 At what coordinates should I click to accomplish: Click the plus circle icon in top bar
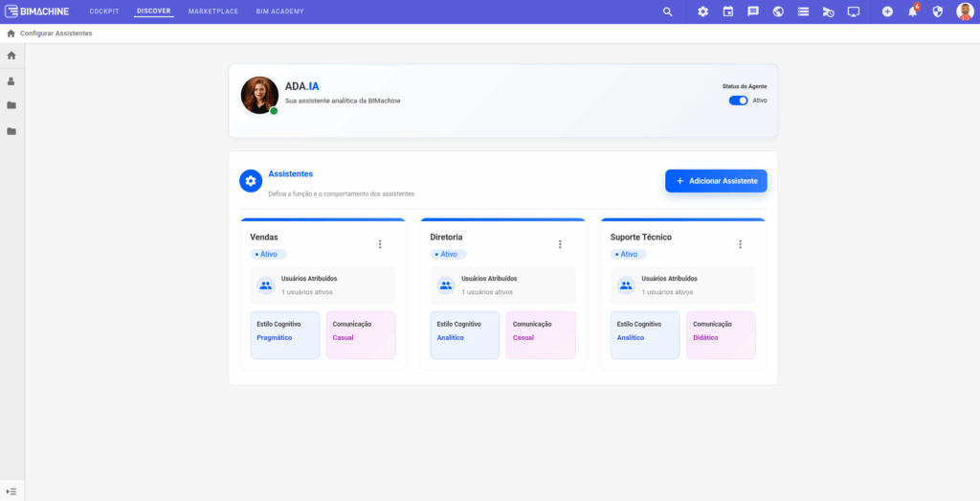click(x=887, y=11)
